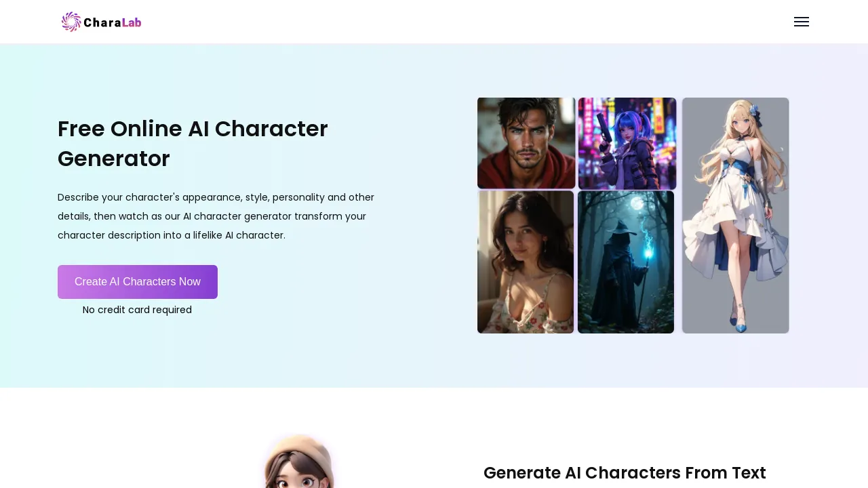
Task: Select the blonde anime girl in white dress
Action: [735, 216]
